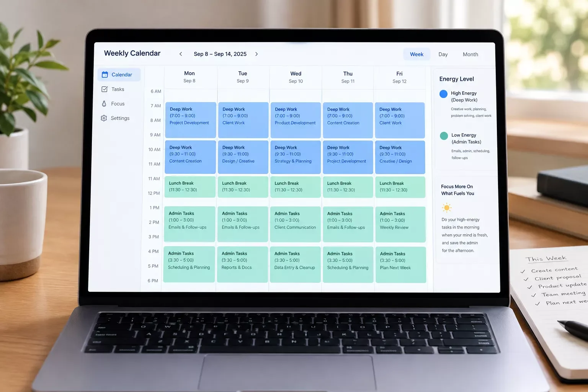Open Tuesday's Design / Creative block
Viewport: 588px width, 392px height.
point(243,157)
